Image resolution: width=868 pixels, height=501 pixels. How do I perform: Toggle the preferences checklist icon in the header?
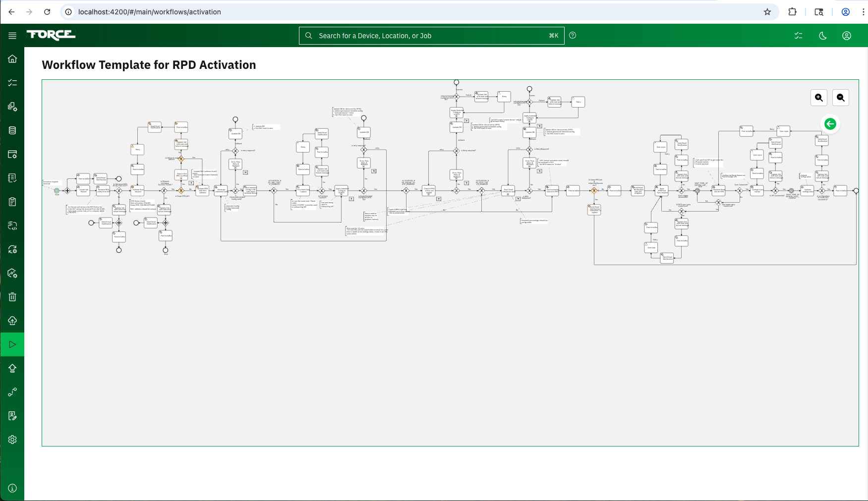click(799, 35)
